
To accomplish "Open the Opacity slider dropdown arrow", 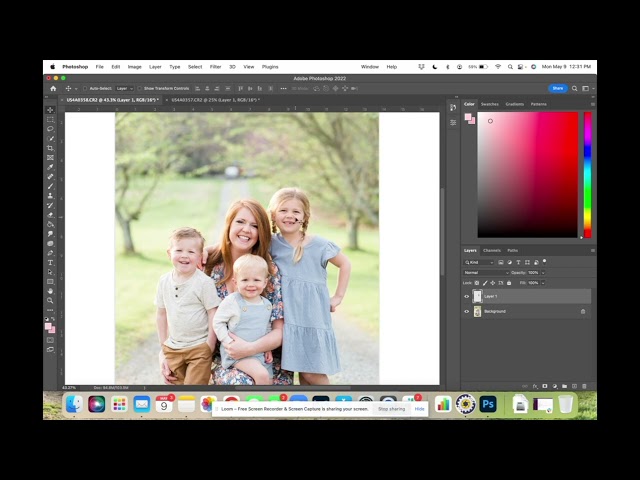I will click(x=543, y=273).
